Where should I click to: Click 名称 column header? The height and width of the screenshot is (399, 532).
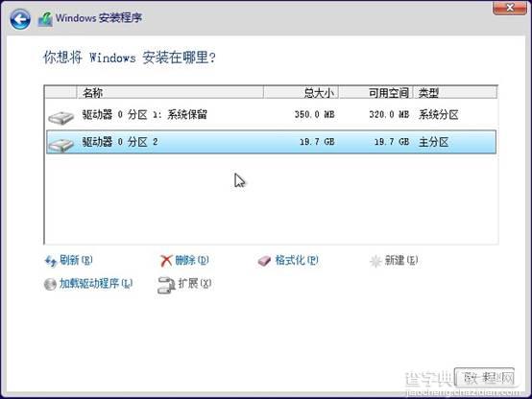pyautogui.click(x=170, y=92)
